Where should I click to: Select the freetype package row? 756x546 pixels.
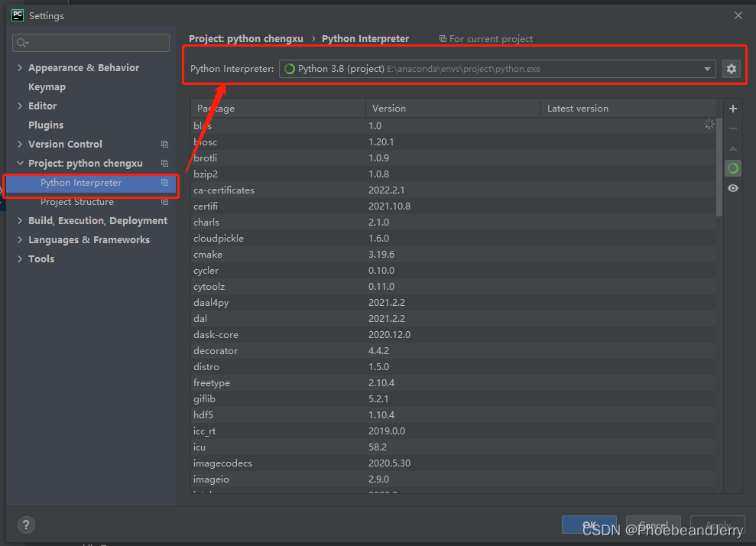(453, 383)
